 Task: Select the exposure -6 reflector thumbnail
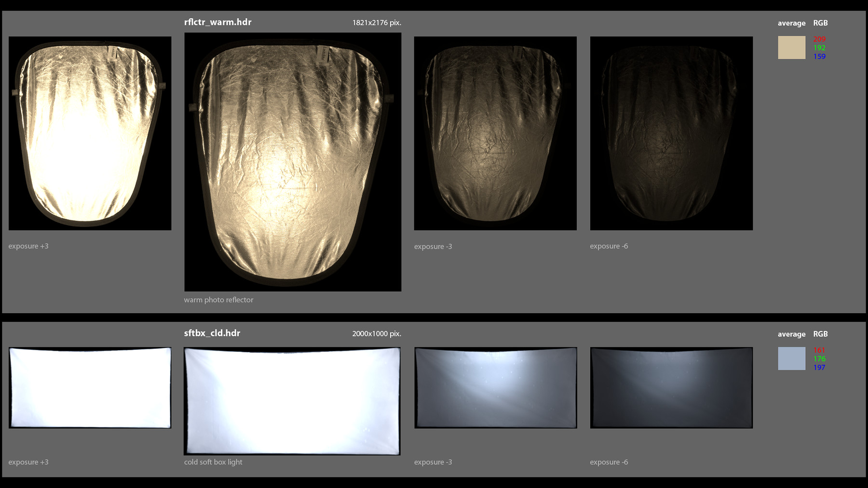click(671, 132)
